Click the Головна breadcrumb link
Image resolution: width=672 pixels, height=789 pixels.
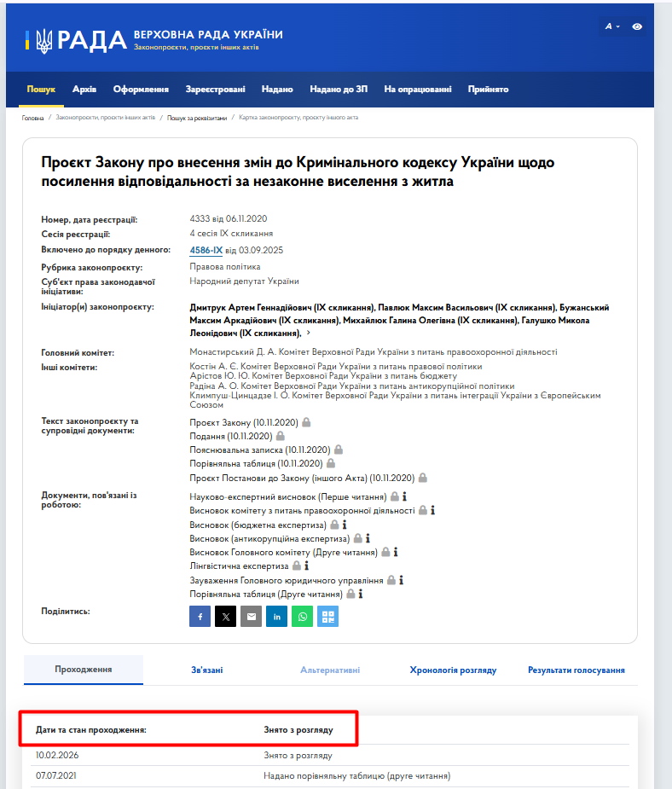[x=32, y=118]
